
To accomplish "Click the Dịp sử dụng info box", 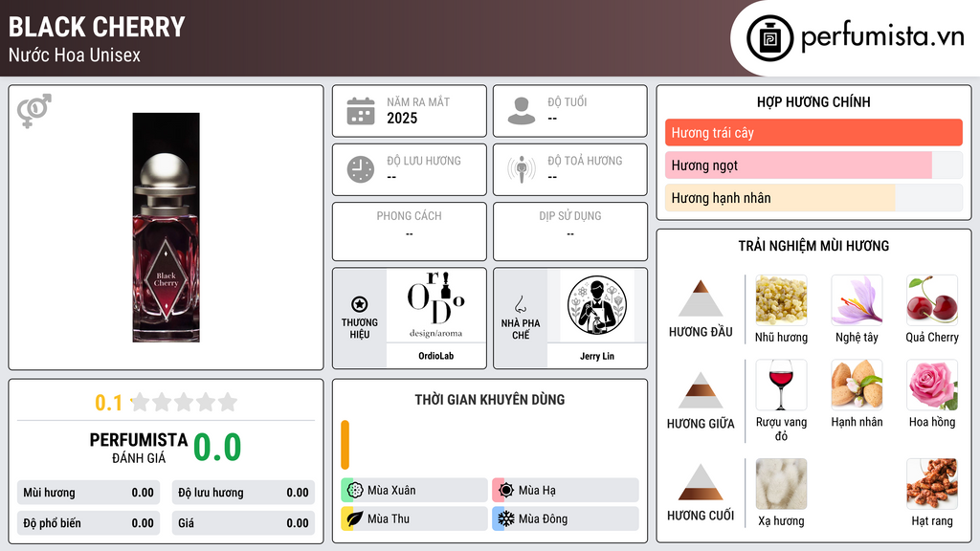I will pos(570,231).
